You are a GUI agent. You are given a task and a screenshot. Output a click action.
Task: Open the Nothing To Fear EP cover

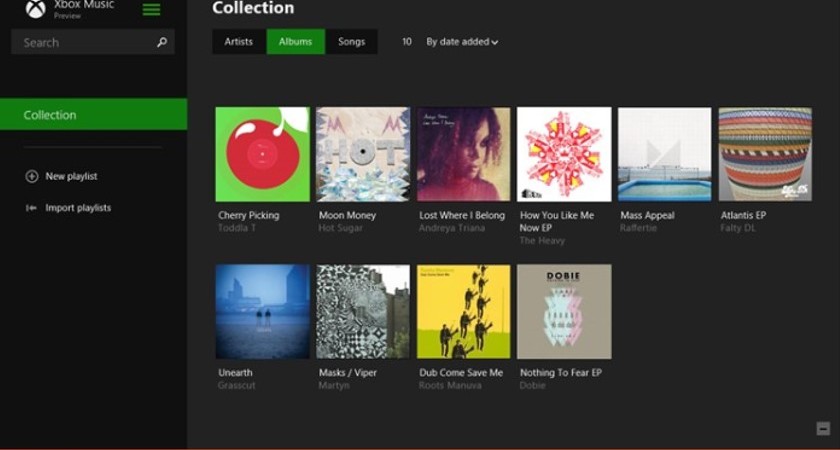(564, 311)
